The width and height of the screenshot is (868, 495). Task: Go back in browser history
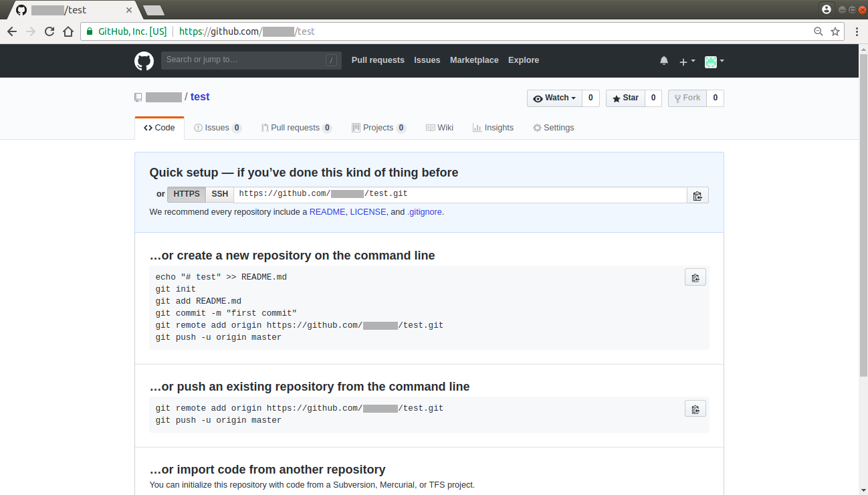point(12,31)
